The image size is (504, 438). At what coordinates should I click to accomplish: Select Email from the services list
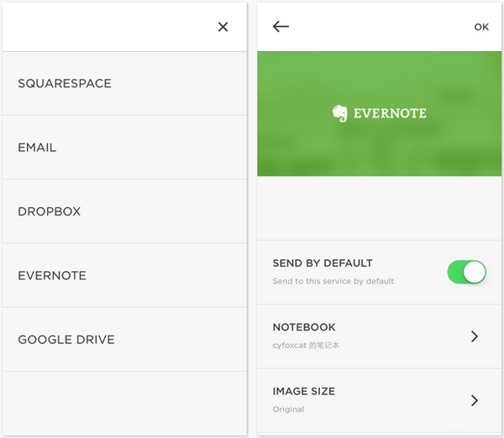pyautogui.click(x=124, y=148)
